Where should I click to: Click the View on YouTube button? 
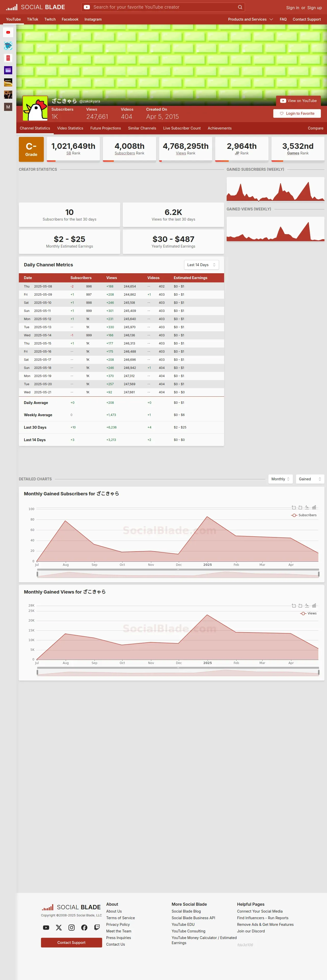tap(298, 101)
